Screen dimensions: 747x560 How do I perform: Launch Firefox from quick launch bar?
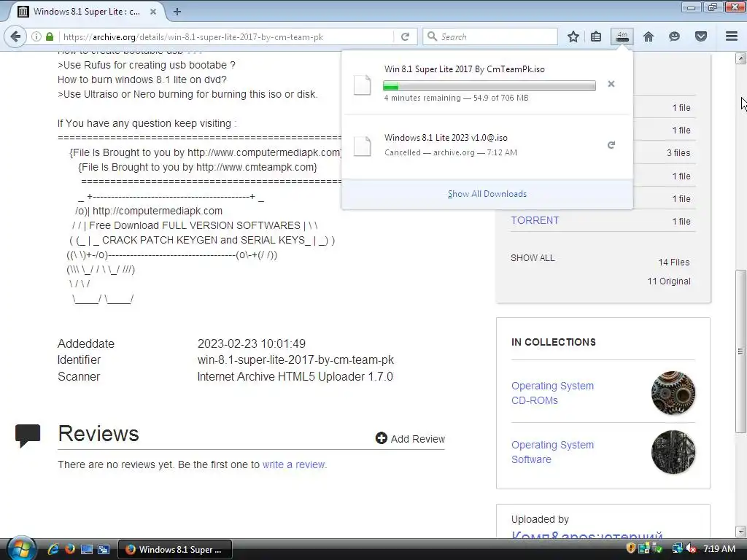[x=70, y=549]
